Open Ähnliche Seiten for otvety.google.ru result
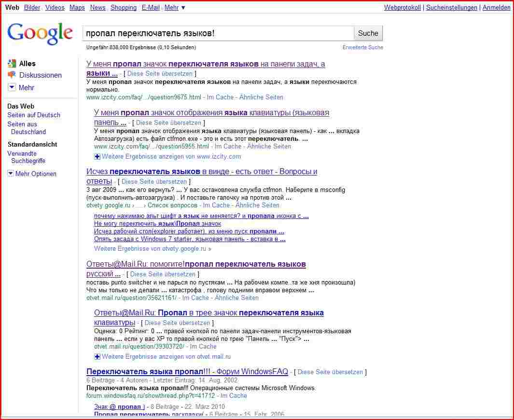This screenshot has height=420, width=514. pos(257,205)
